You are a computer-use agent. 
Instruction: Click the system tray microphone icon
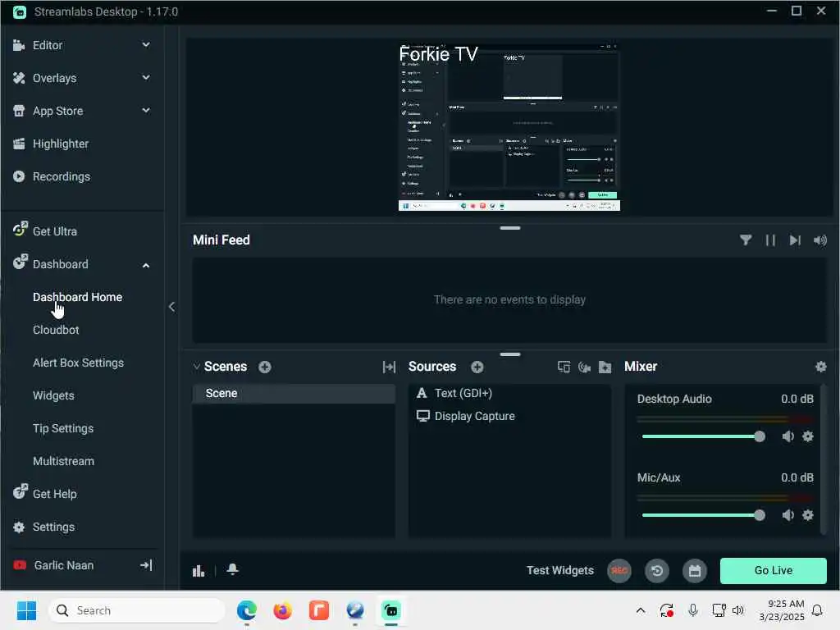point(692,610)
